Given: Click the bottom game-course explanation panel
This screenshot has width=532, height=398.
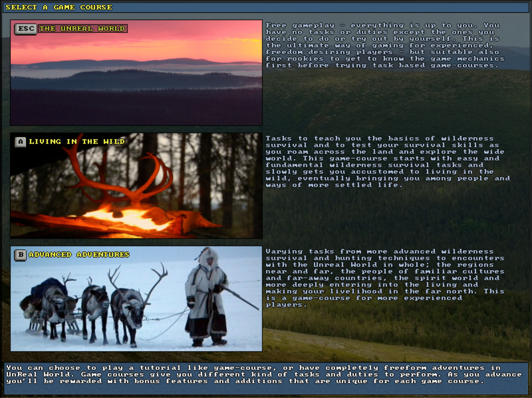Looking at the screenshot, I should [266, 375].
